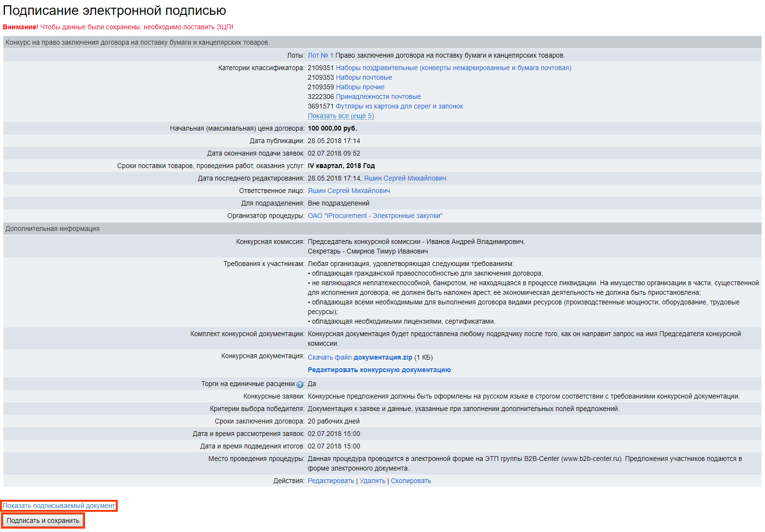The height and width of the screenshot is (532, 765).
Task: Expand the Показать все (ещё 5) categories
Action: (x=341, y=116)
